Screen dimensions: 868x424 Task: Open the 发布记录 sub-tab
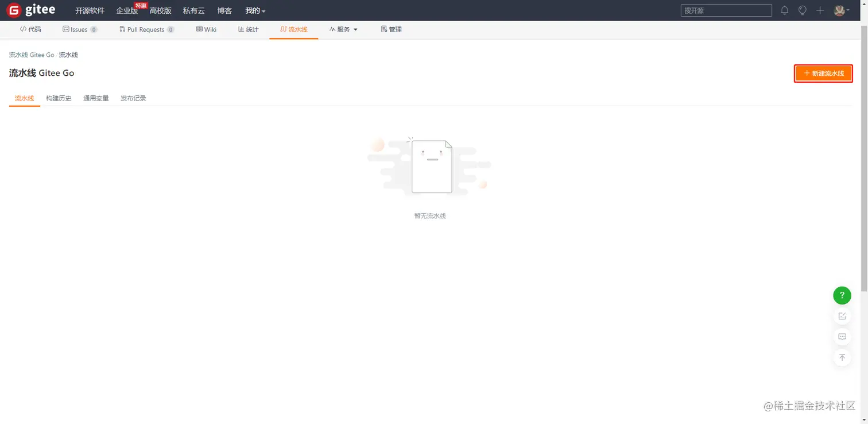point(133,98)
